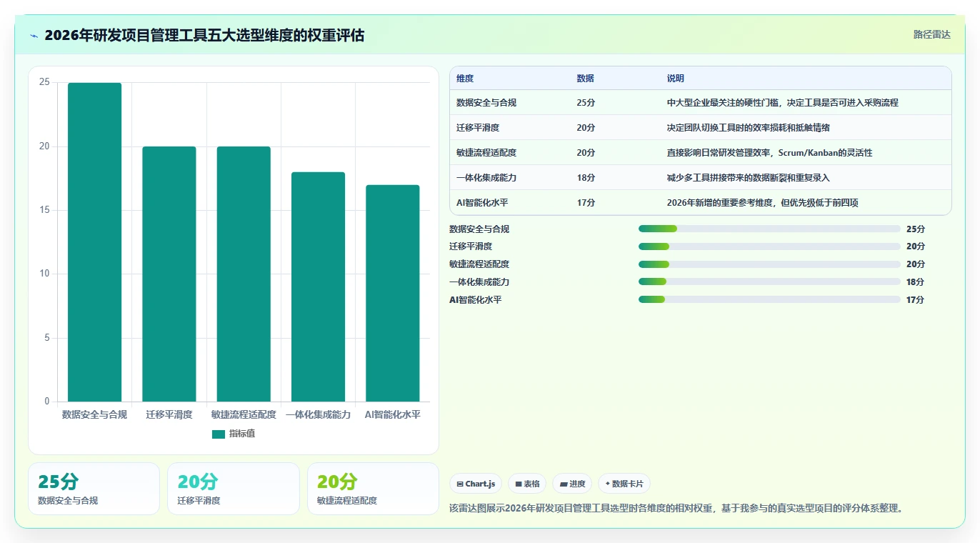Click the 敏捷流程适配度 progress bar

pos(769,264)
